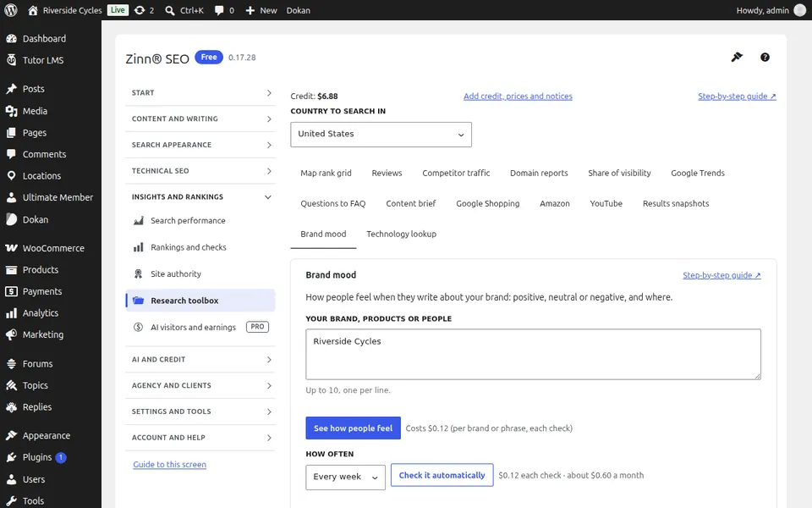This screenshot has height=508, width=812.
Task: Click the Research toolbox folder icon
Action: [138, 301]
